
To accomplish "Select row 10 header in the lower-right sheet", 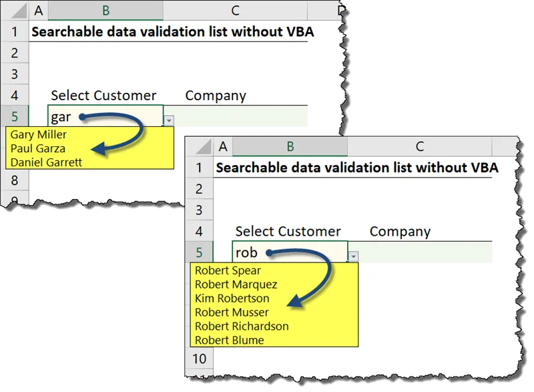I will point(199,359).
